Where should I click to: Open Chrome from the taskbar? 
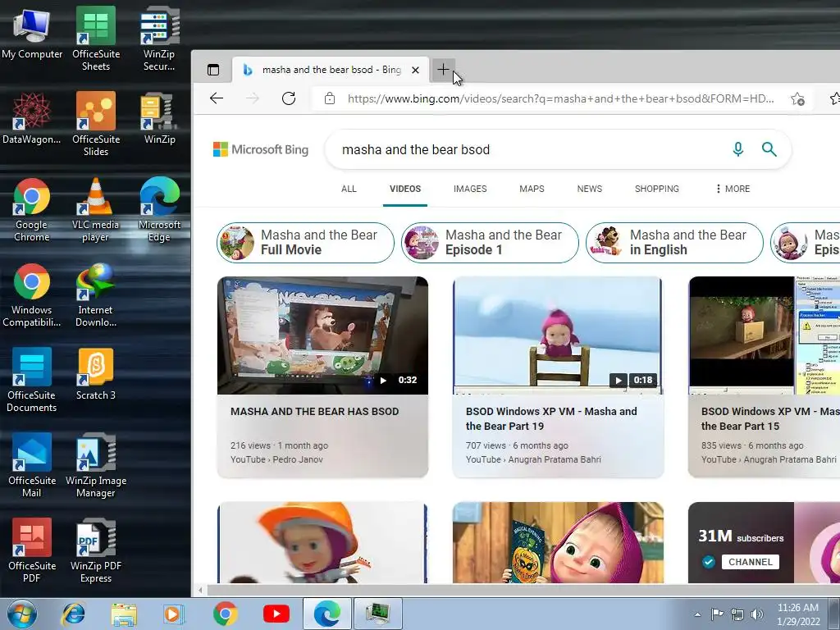(225, 614)
